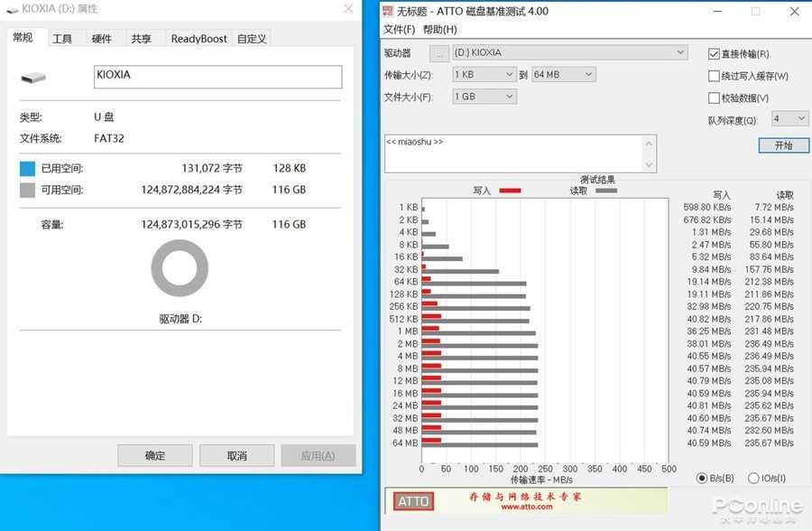Viewport: 812px width, 531px height.
Task: Click the KIOXIA drive icon beside name field
Action: point(33,78)
